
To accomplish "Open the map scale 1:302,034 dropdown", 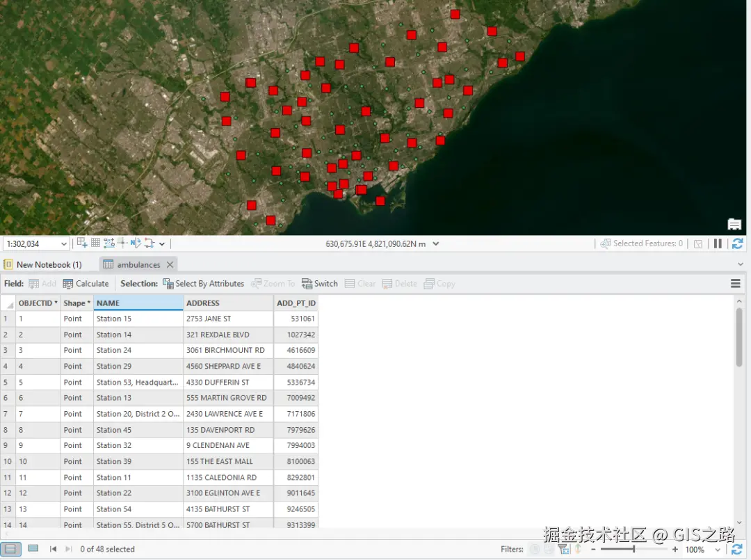I will coord(63,244).
